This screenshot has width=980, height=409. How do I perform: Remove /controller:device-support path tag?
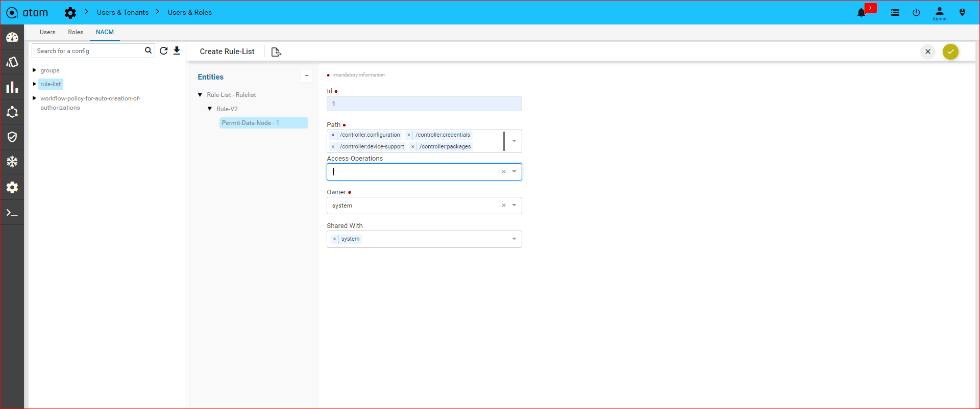[x=333, y=147]
